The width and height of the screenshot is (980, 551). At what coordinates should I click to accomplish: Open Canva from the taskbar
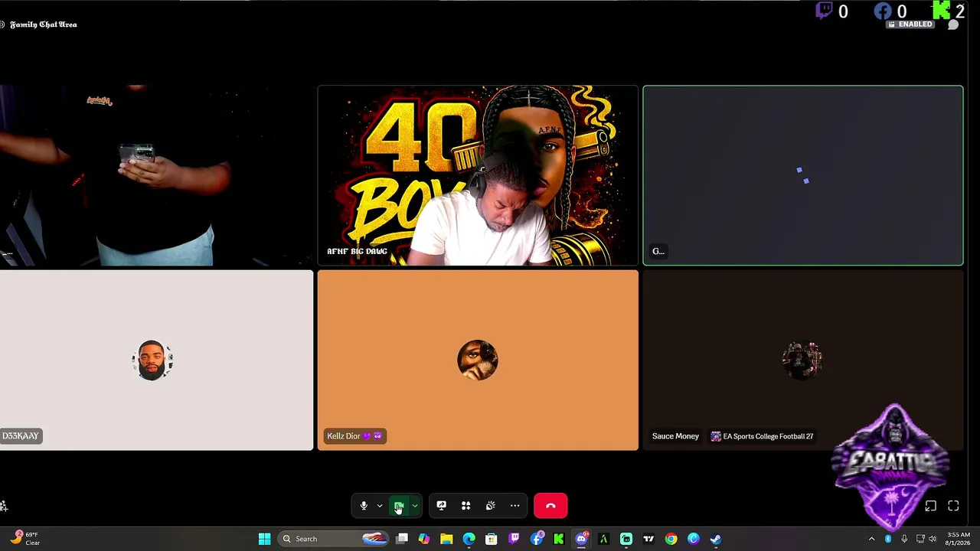click(x=694, y=539)
